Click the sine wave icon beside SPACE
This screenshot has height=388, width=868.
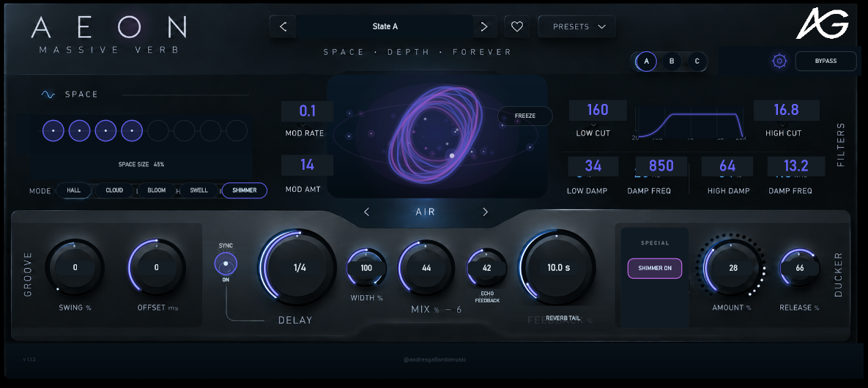(x=48, y=94)
